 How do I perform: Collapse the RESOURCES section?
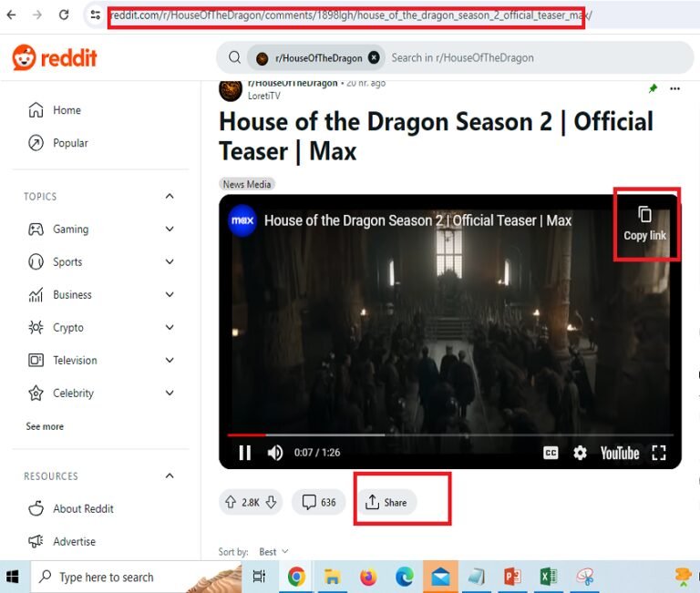pyautogui.click(x=170, y=475)
